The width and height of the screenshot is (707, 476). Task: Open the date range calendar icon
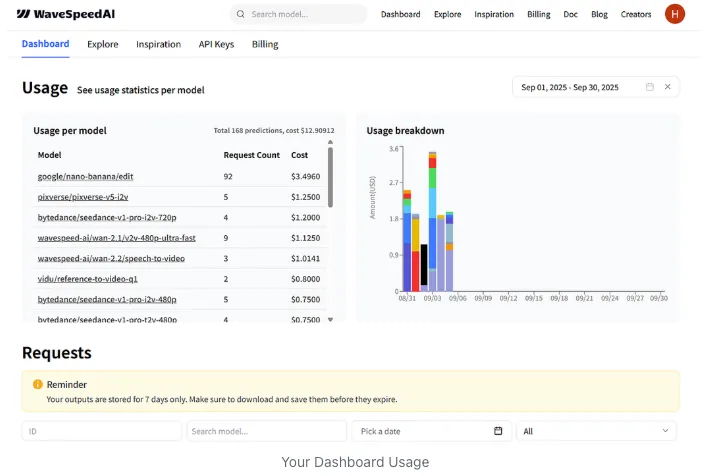pos(650,87)
